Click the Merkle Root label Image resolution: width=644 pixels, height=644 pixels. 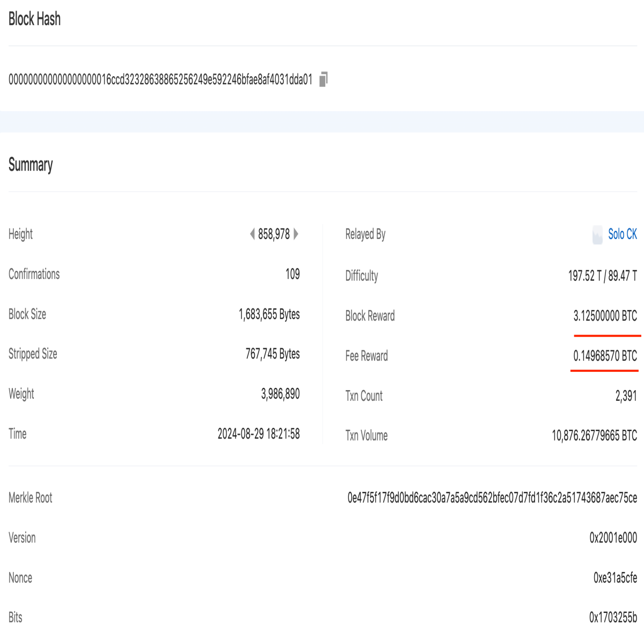coord(31,497)
